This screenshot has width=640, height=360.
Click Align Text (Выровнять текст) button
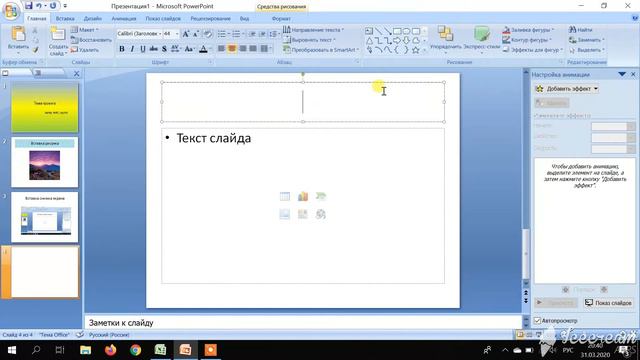(x=309, y=40)
